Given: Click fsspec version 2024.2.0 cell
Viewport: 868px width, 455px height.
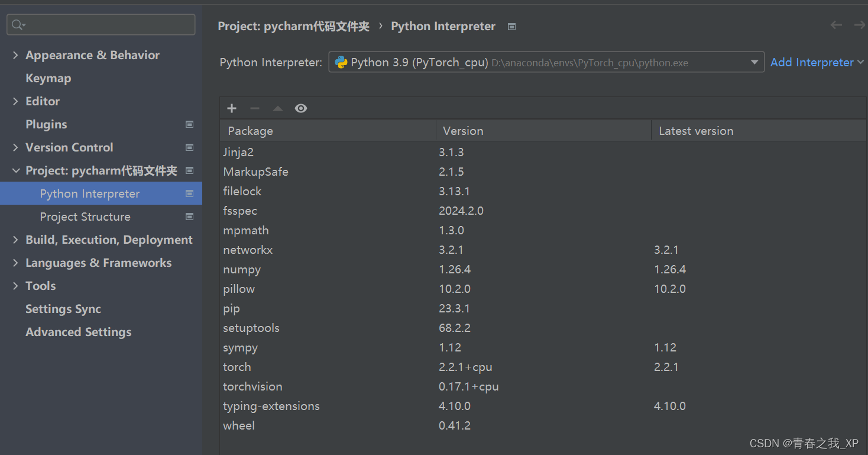Looking at the screenshot, I should 461,211.
